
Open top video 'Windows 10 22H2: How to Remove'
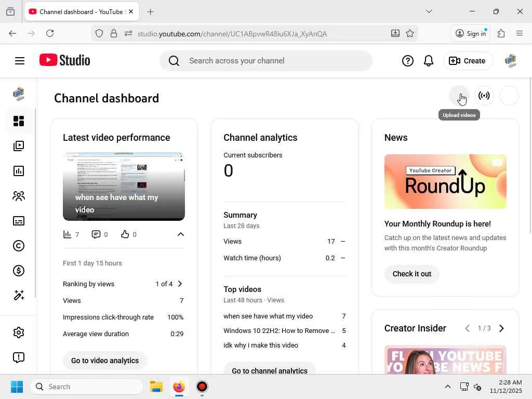(x=279, y=331)
